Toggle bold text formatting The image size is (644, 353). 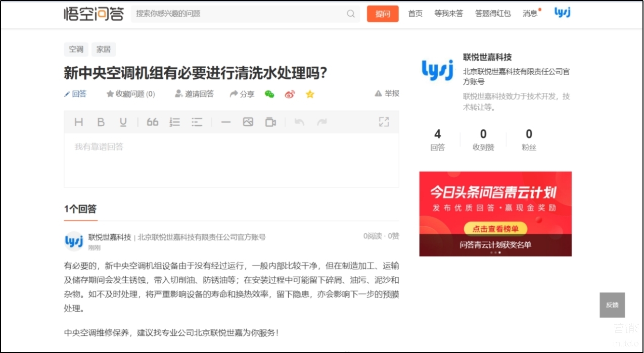[101, 122]
